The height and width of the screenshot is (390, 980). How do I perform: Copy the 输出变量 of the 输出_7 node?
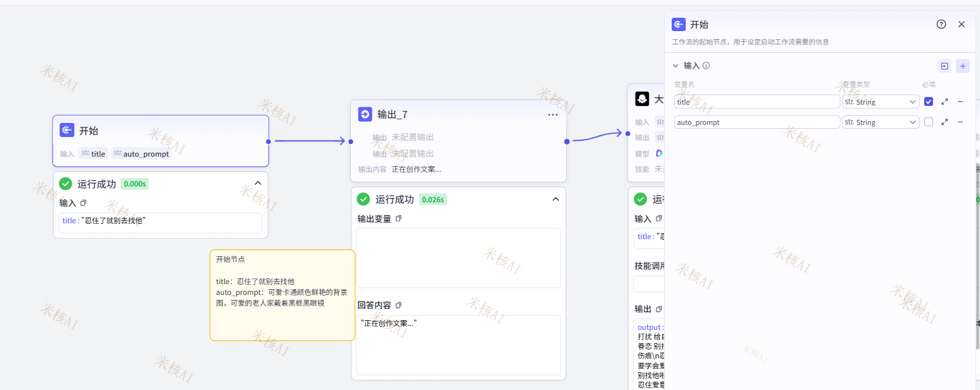398,218
